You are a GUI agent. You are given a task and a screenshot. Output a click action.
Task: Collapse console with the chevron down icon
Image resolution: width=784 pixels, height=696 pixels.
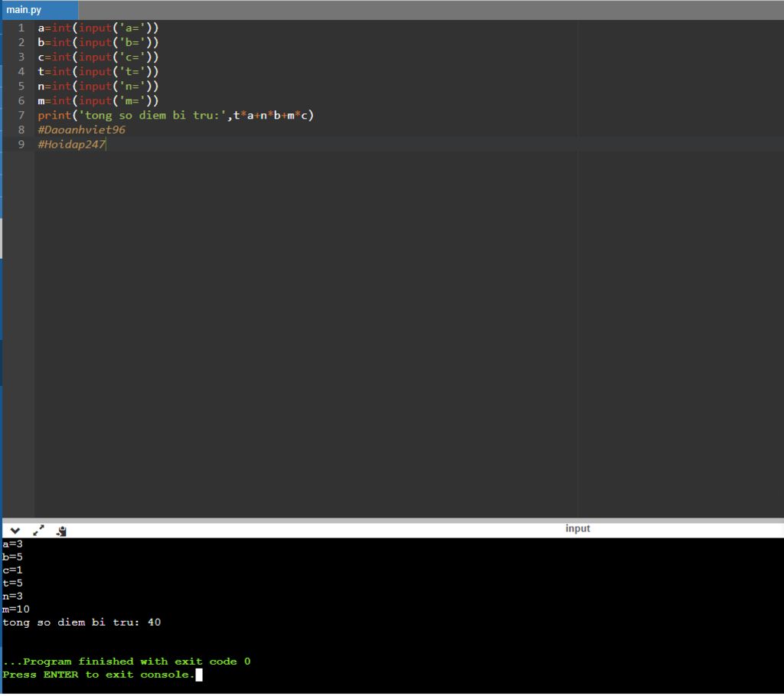(15, 531)
